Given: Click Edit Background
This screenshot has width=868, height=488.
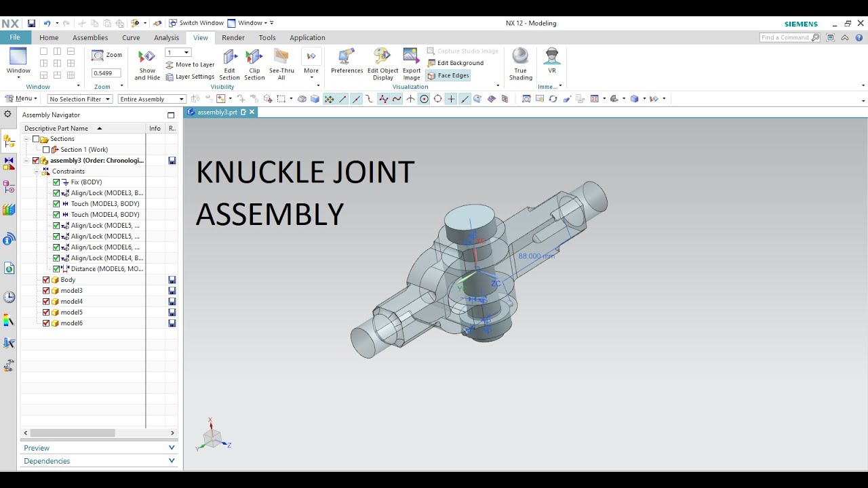Looking at the screenshot, I should point(456,63).
